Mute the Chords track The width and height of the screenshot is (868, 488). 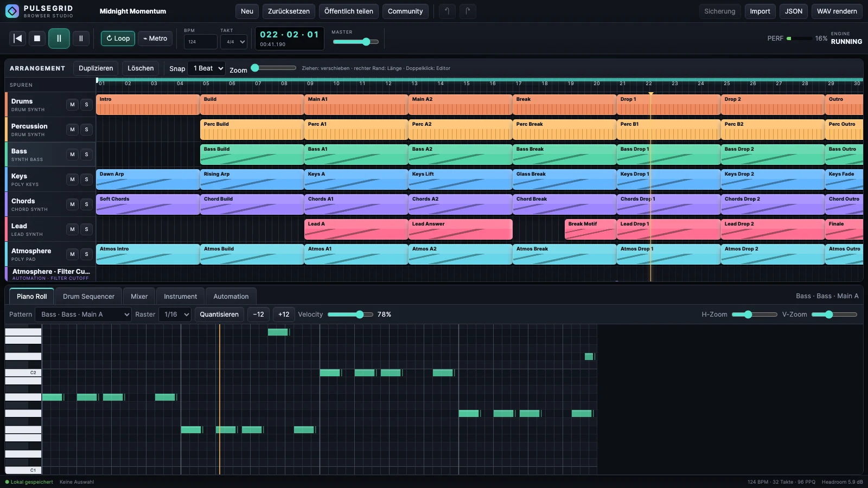click(72, 204)
